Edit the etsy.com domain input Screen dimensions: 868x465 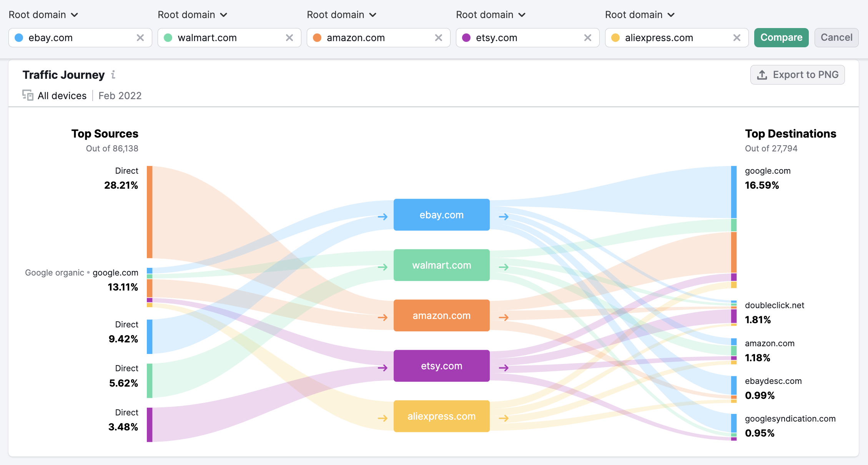pyautogui.click(x=527, y=38)
